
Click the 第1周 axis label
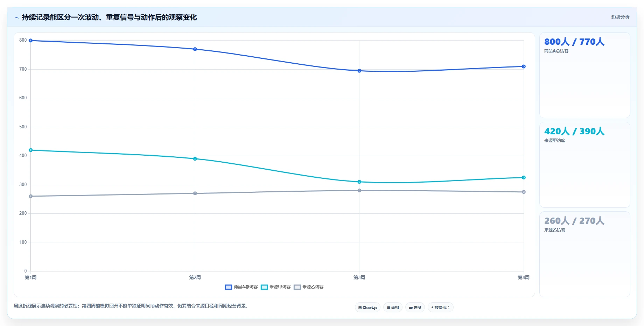[x=31, y=277]
